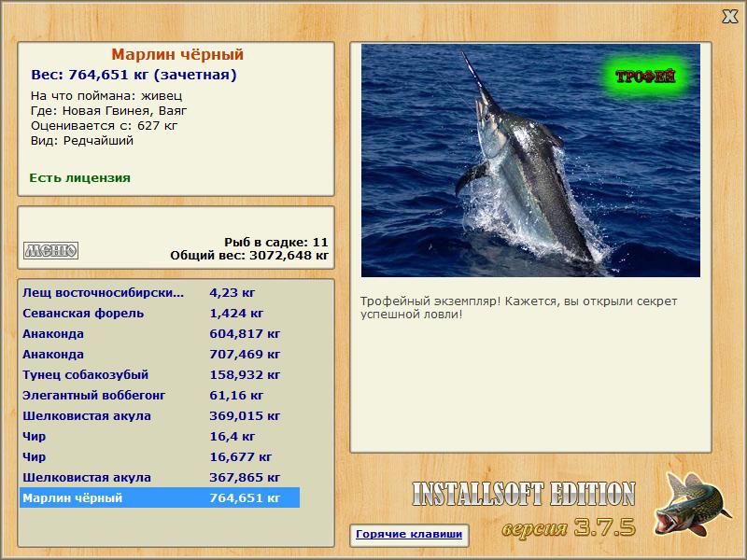
Task: Select the Шелковистая акула 369,015 кг row
Action: point(160,415)
